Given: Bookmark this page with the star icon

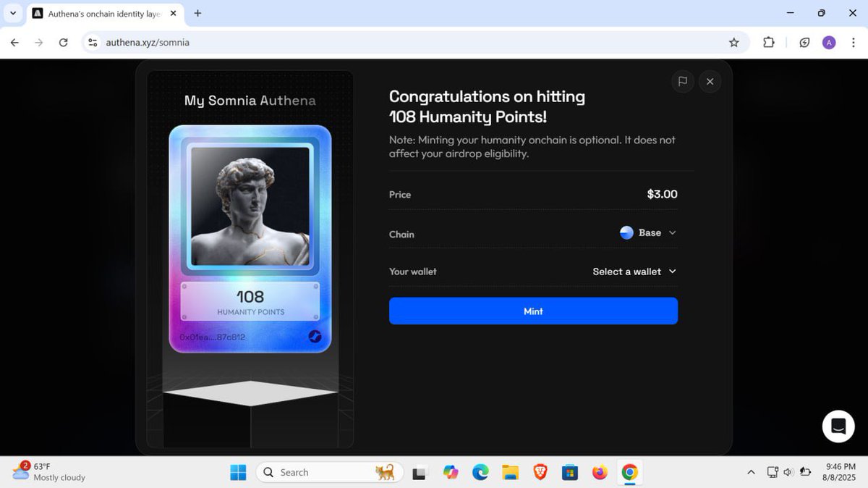Looking at the screenshot, I should pyautogui.click(x=733, y=43).
